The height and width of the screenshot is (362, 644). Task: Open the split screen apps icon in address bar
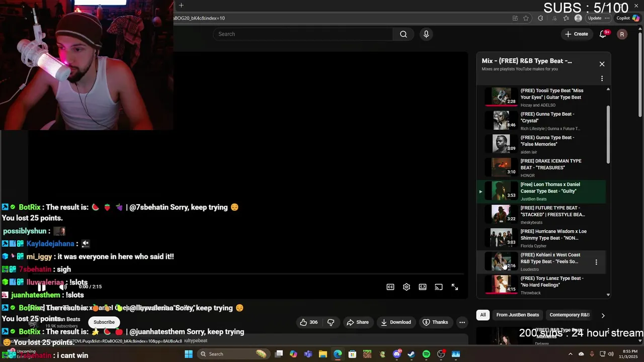515,18
